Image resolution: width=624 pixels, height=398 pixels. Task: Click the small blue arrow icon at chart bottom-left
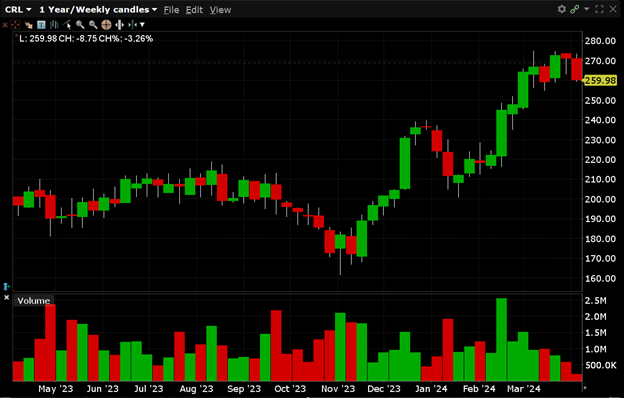pyautogui.click(x=6, y=286)
